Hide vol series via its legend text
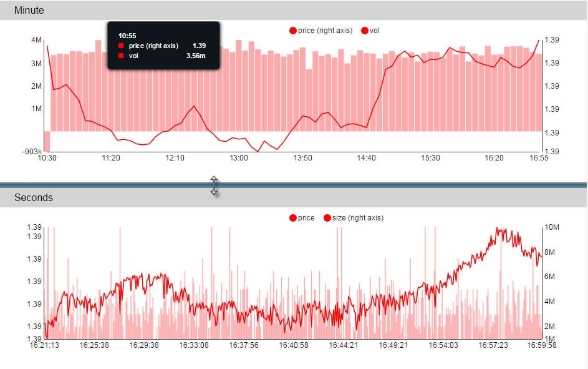588x369 pixels. point(375,31)
